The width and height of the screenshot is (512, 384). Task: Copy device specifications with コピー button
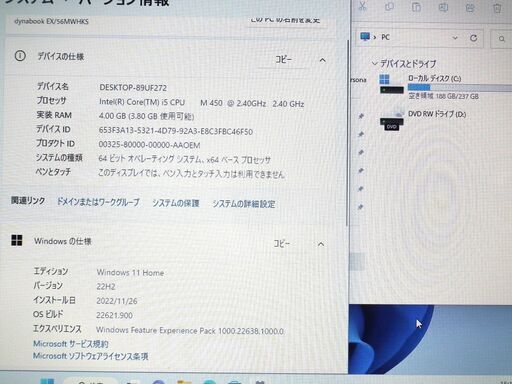[x=283, y=60]
